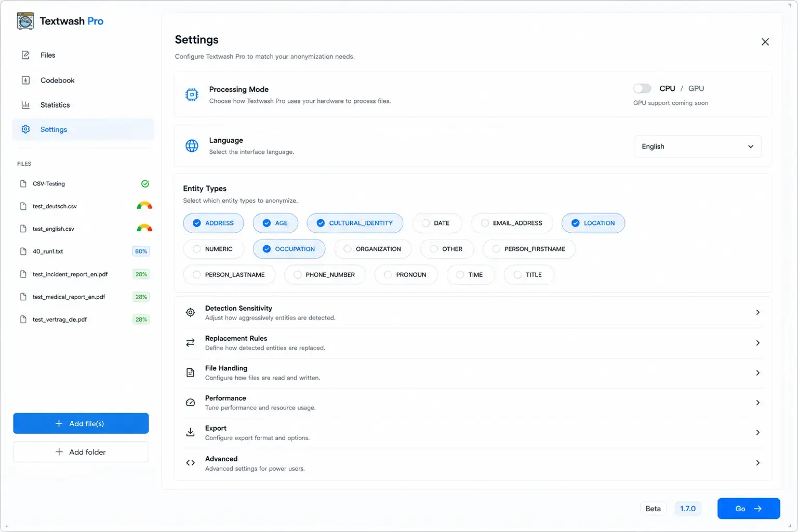The image size is (798, 532).
Task: Click the Add folder button
Action: (x=81, y=452)
